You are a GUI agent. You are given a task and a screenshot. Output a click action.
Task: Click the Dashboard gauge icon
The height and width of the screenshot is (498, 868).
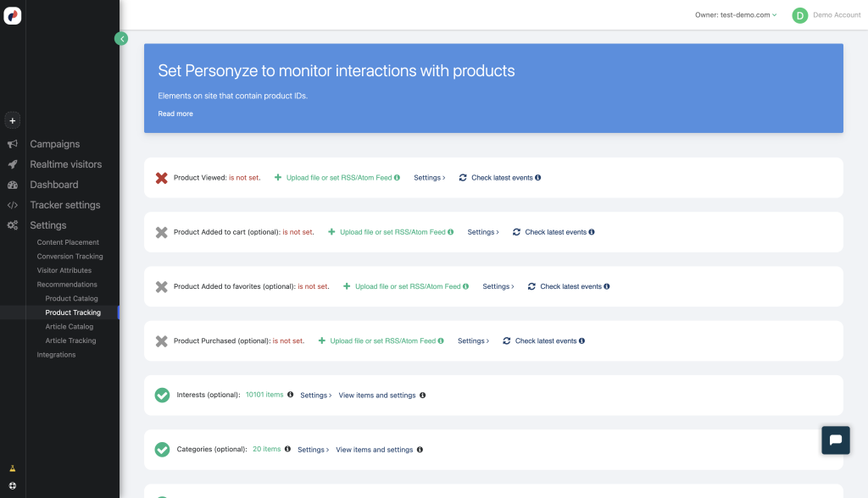click(12, 185)
